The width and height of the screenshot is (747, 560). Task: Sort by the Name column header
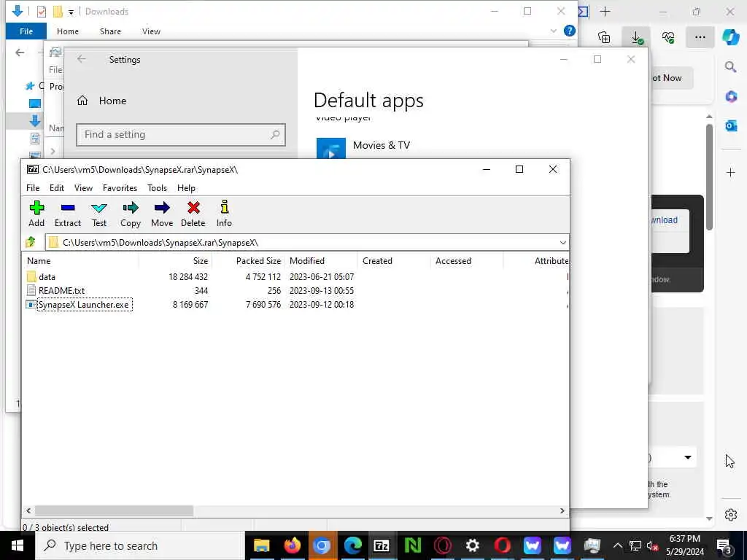81,261
